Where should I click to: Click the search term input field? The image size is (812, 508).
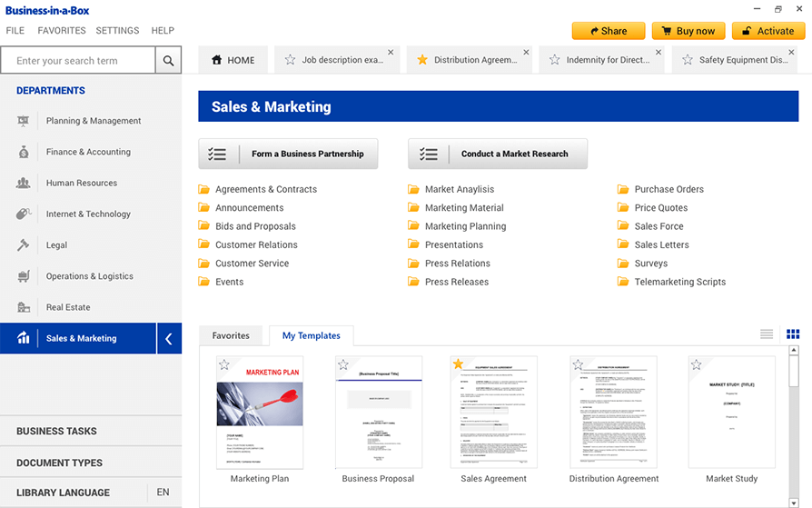(x=78, y=61)
